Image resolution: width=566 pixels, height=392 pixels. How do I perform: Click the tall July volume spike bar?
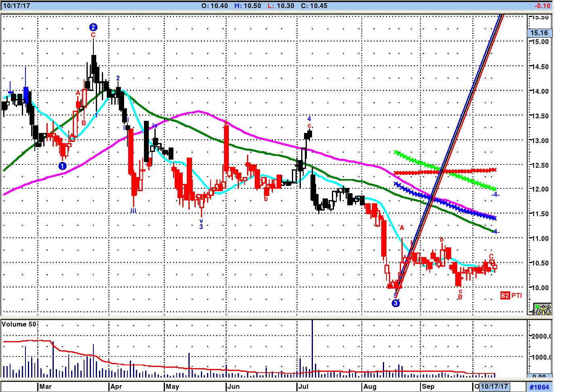pos(312,348)
